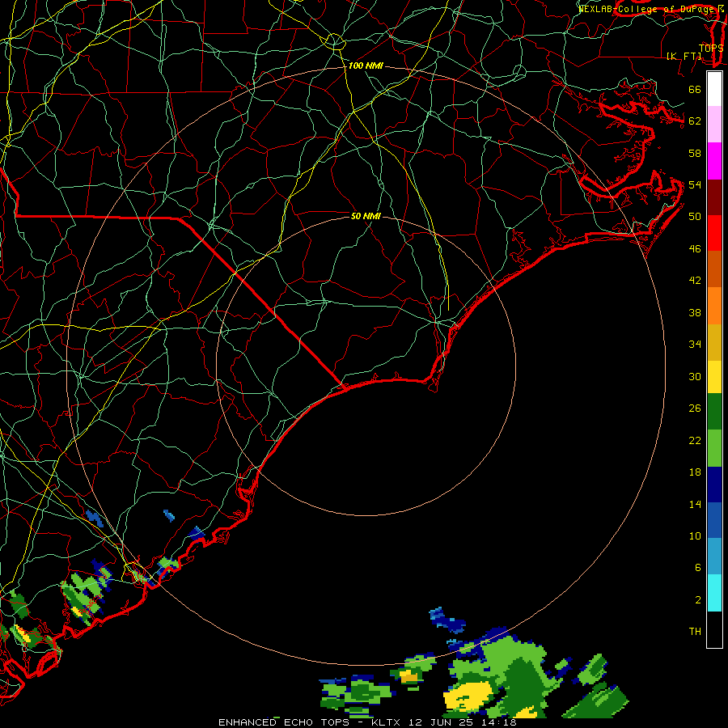Screen dimensions: 728x728
Task: Select the dark green legend swatch
Action: (x=714, y=412)
